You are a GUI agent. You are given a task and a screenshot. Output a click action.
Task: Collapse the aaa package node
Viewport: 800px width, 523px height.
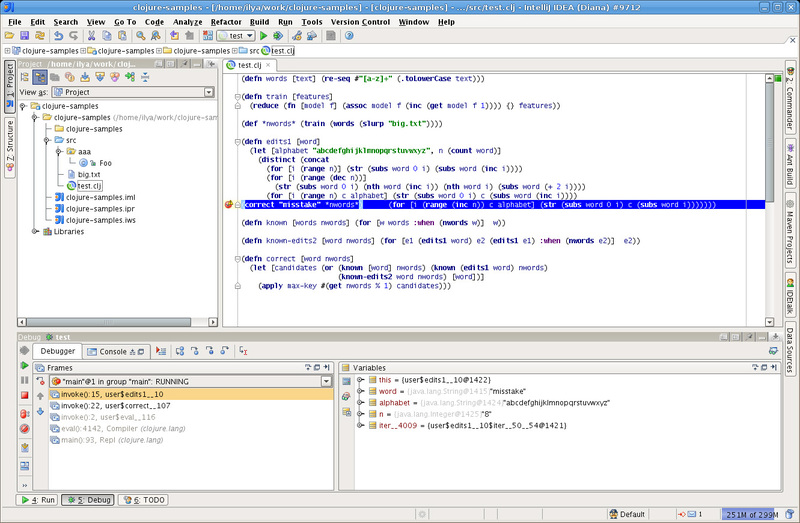click(x=59, y=152)
